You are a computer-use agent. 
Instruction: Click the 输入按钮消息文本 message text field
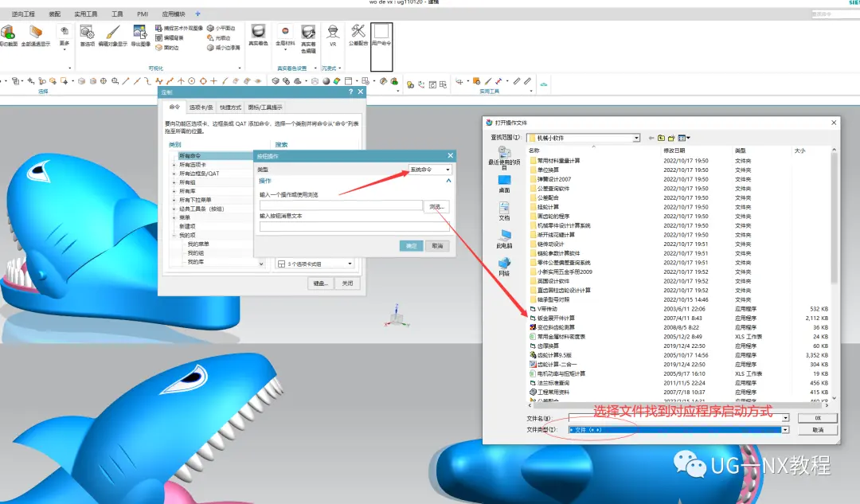[x=354, y=226]
